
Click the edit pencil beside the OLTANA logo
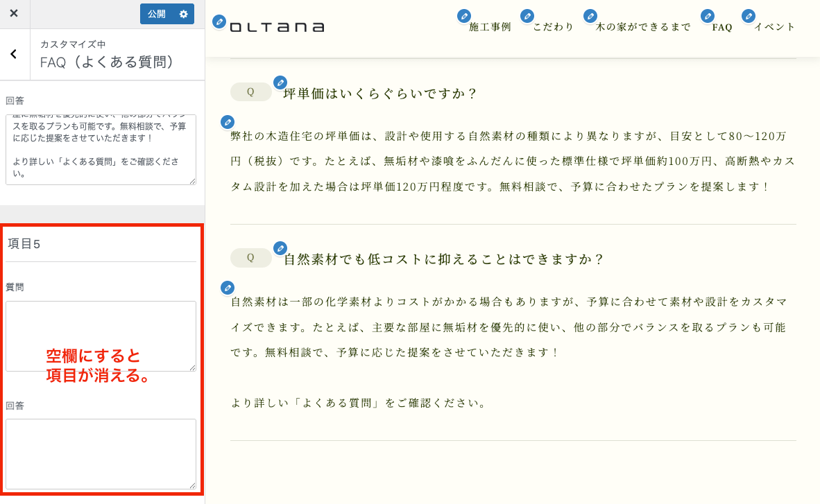click(219, 21)
